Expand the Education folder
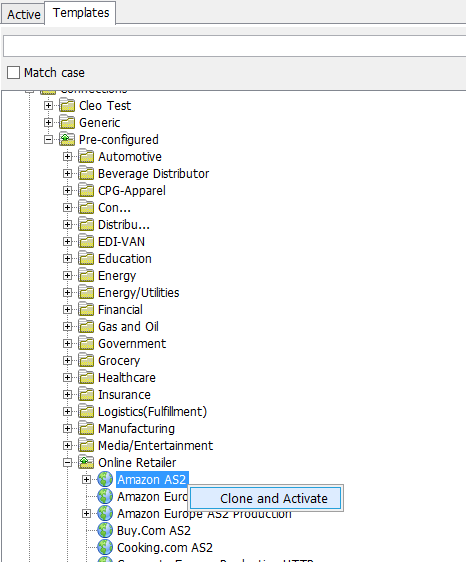Image resolution: width=466 pixels, height=562 pixels. coord(67,258)
